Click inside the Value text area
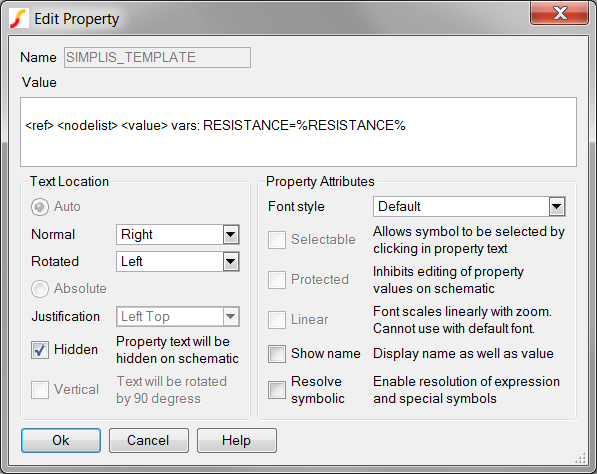 298,132
